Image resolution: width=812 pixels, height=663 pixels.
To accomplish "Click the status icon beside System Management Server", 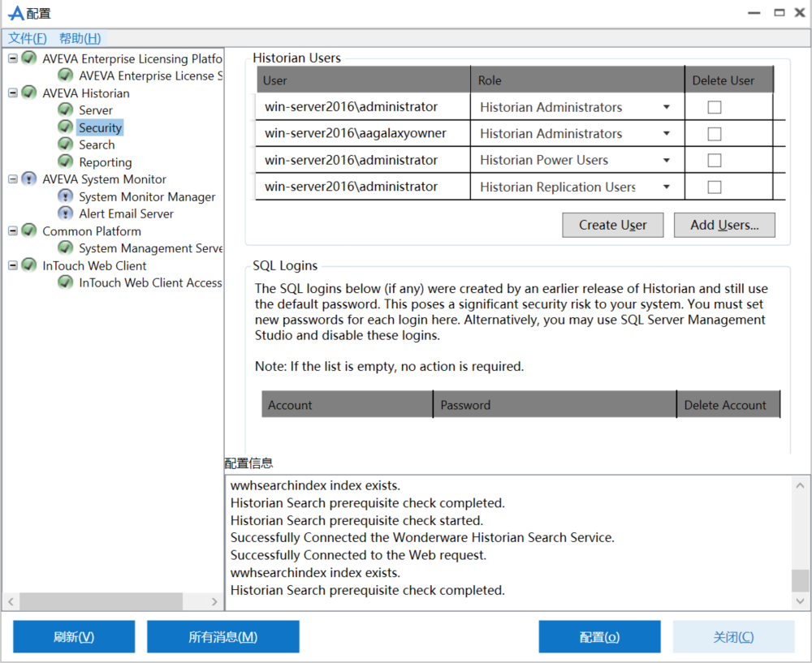I will coord(66,248).
